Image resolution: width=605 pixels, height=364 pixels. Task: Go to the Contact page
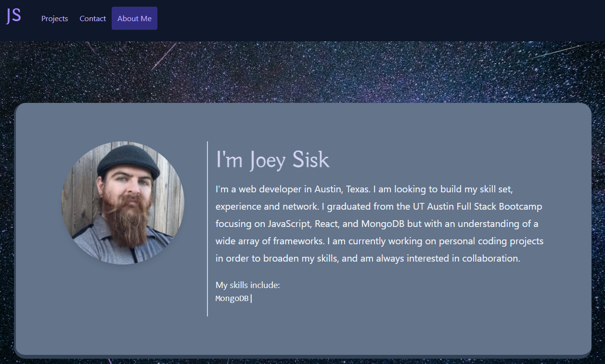point(93,18)
